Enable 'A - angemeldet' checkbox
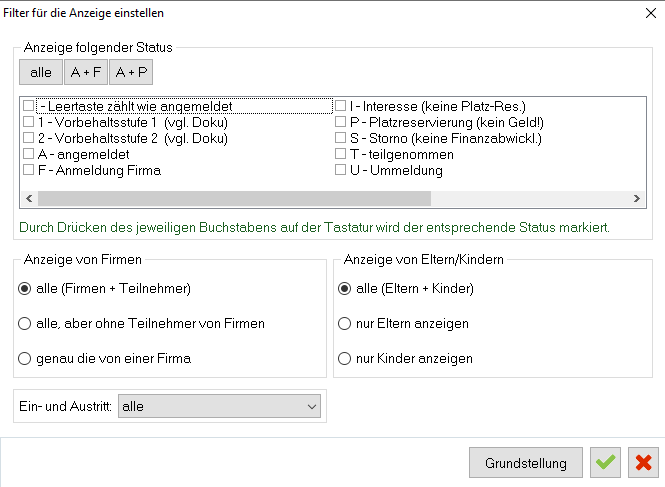 point(28,154)
